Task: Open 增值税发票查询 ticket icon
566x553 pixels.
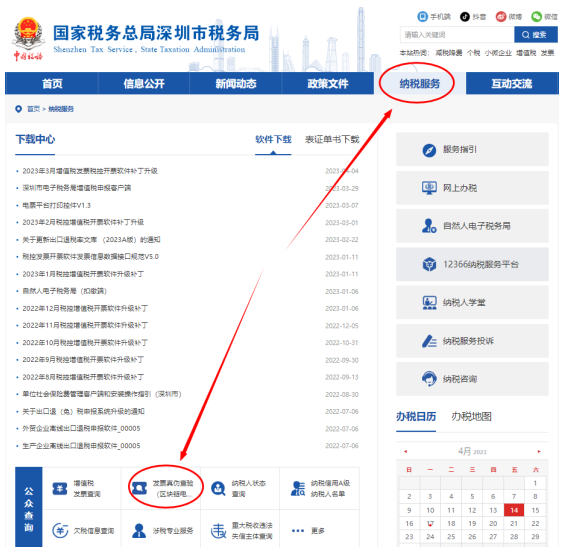Action: [60, 488]
